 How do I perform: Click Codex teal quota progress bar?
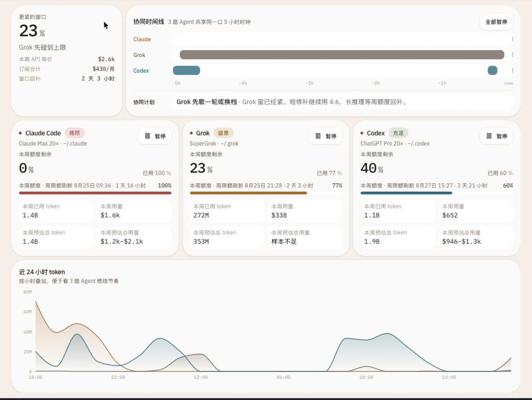(x=406, y=193)
